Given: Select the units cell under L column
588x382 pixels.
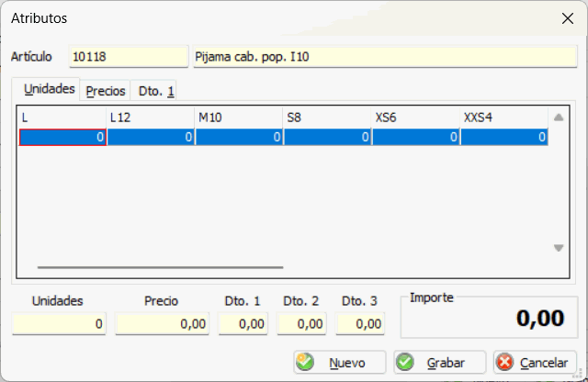Looking at the screenshot, I should click(62, 137).
